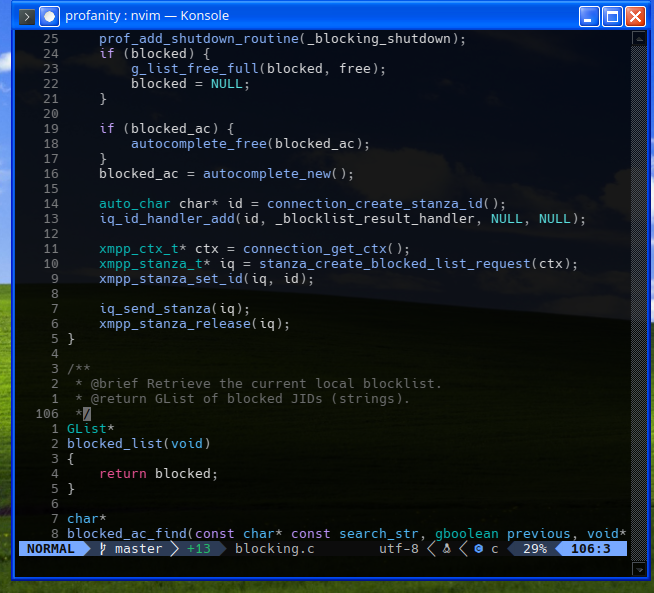Click xmpp_stanza_release(iq) line
This screenshot has height=593, width=654.
click(x=194, y=324)
